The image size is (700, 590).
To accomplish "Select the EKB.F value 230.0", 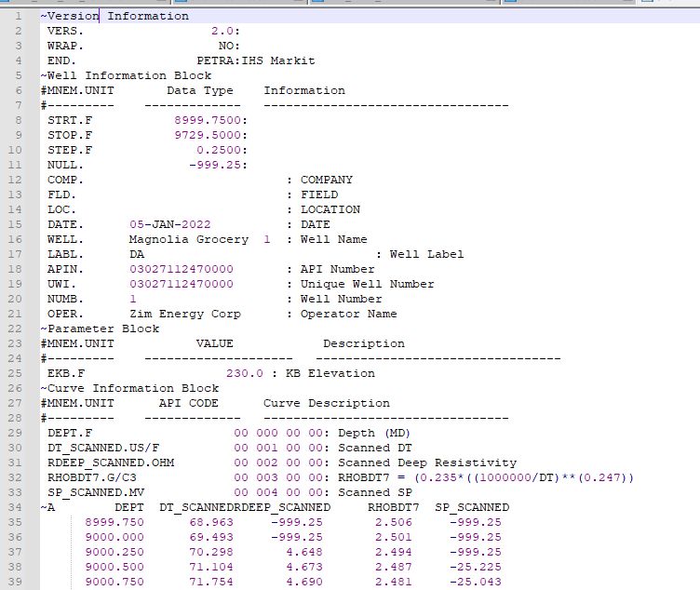I will (x=245, y=373).
